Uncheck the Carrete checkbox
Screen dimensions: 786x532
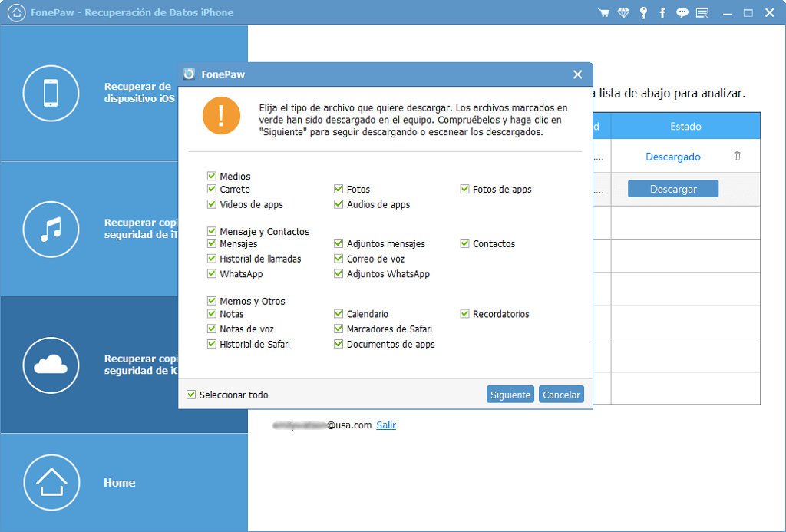coord(212,189)
